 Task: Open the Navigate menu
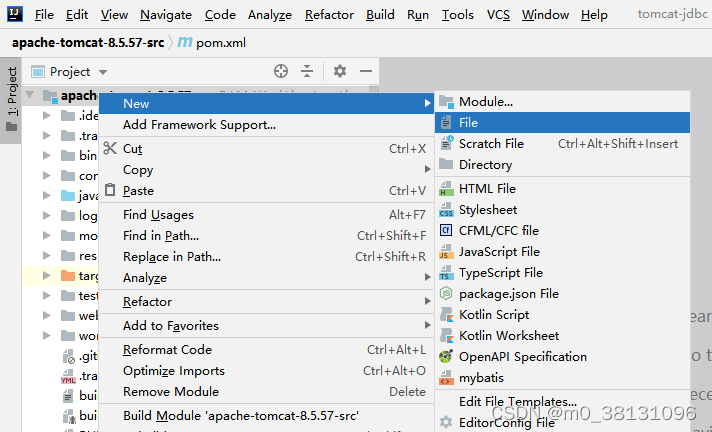coord(166,15)
